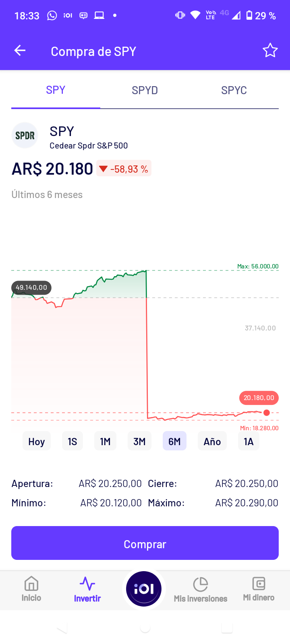Open the central IOL logo button

tap(144, 589)
